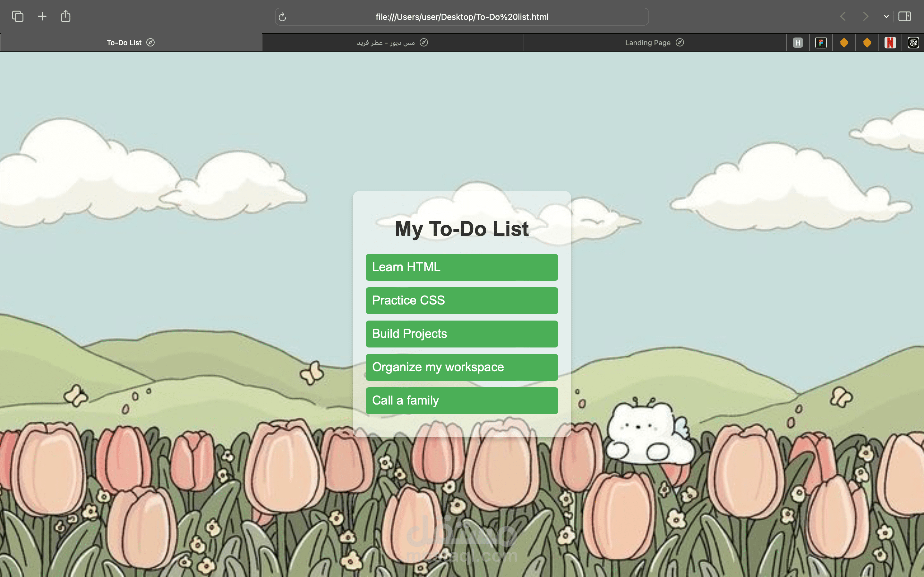
Task: Open the pinned Netflix tab
Action: (x=890, y=42)
